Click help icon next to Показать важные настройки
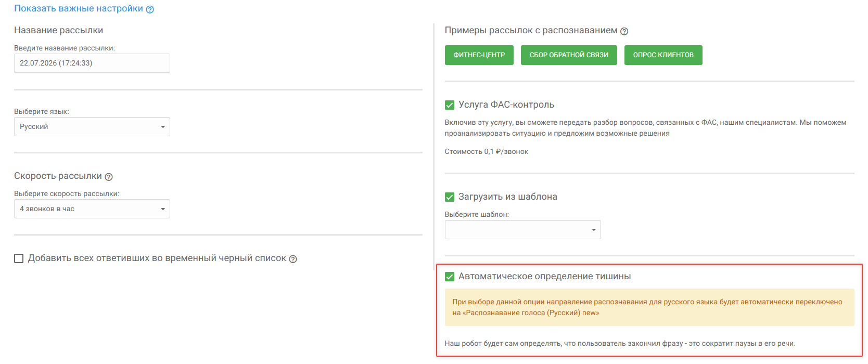Viewport: 868px width, 364px height. (x=150, y=9)
